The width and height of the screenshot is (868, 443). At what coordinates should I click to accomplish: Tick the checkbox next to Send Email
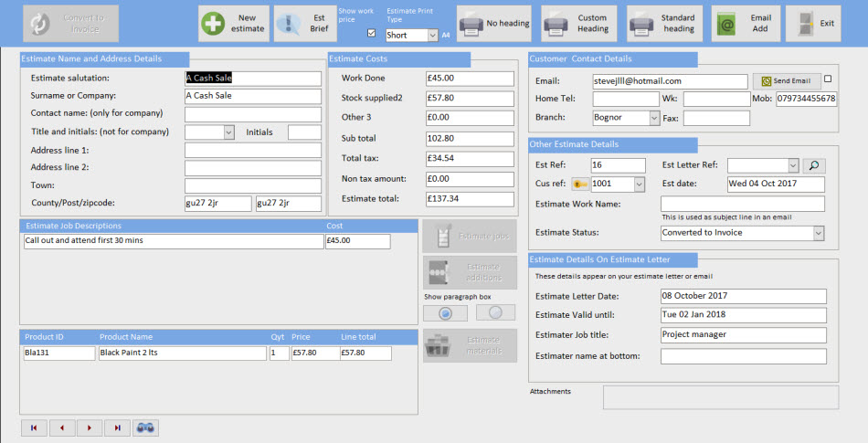[828, 79]
